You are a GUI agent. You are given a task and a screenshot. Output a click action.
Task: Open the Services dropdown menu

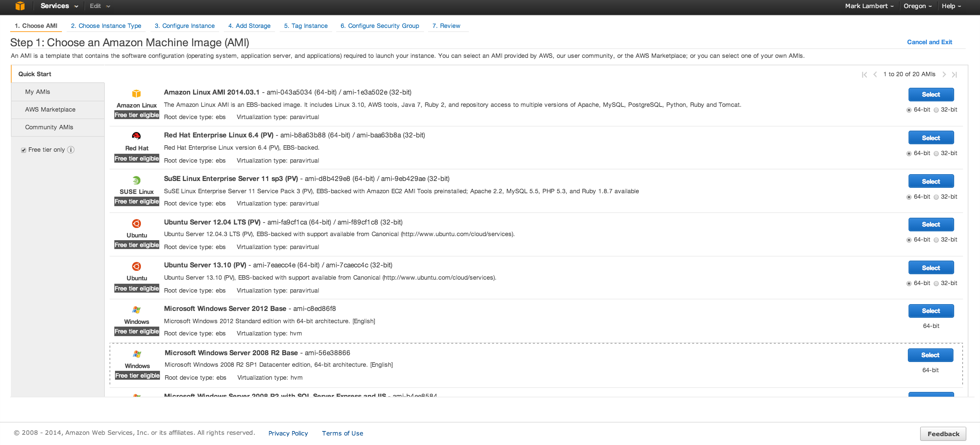59,6
